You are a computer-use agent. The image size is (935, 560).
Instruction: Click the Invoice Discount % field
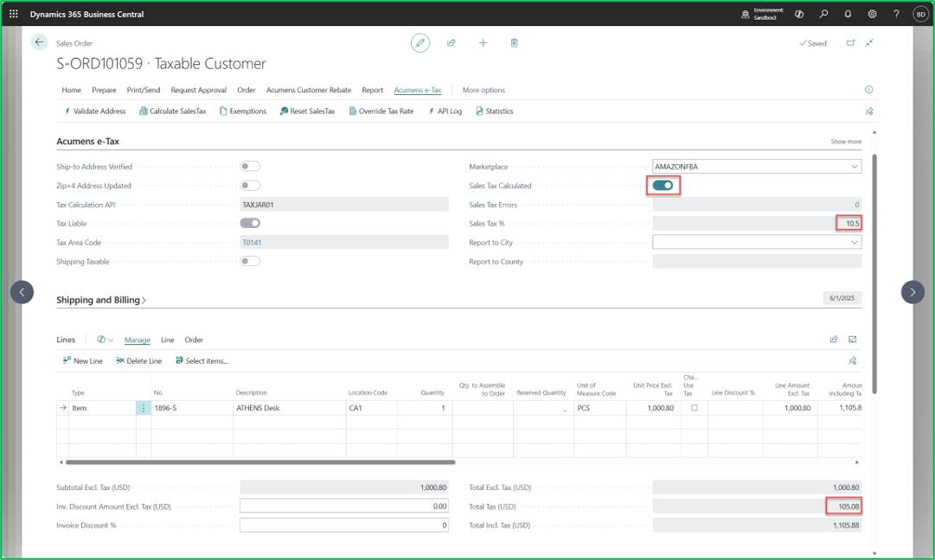344,525
